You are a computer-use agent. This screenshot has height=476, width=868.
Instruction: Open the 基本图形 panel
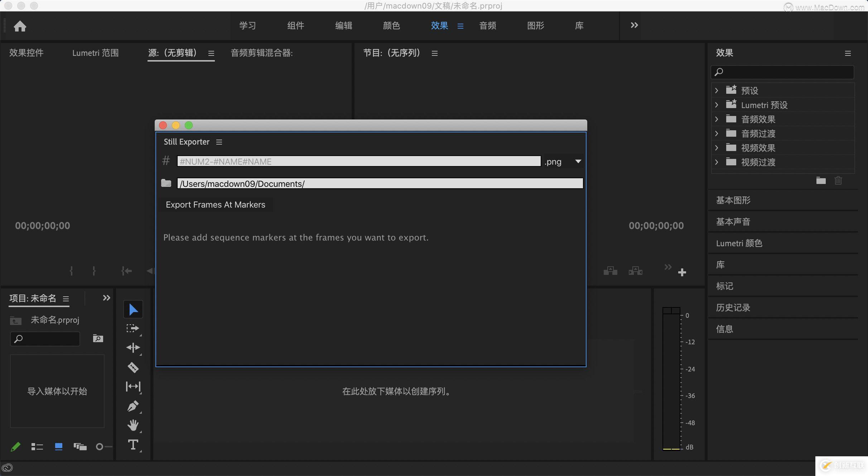tap(733, 200)
